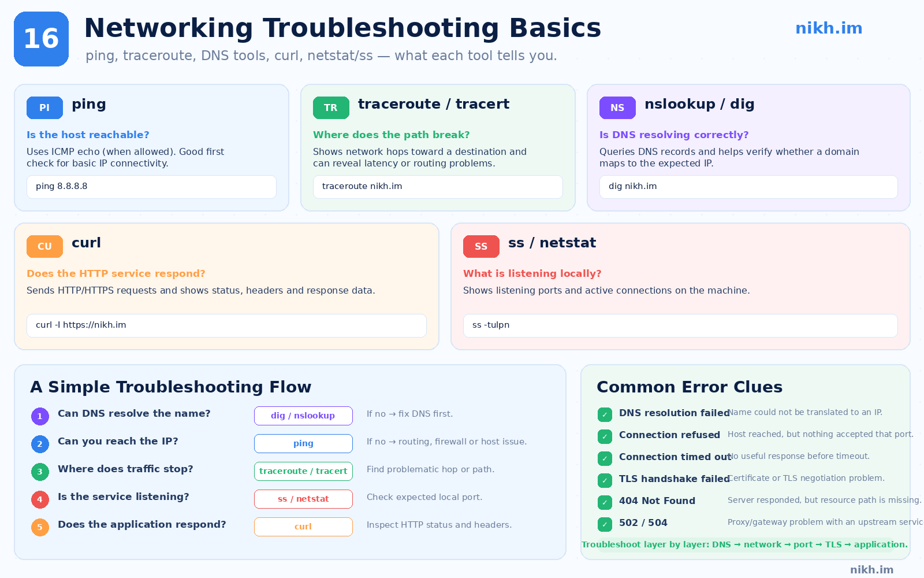This screenshot has width=924, height=578.
Task: Click 'Where does the path break?' text
Action: (392, 135)
